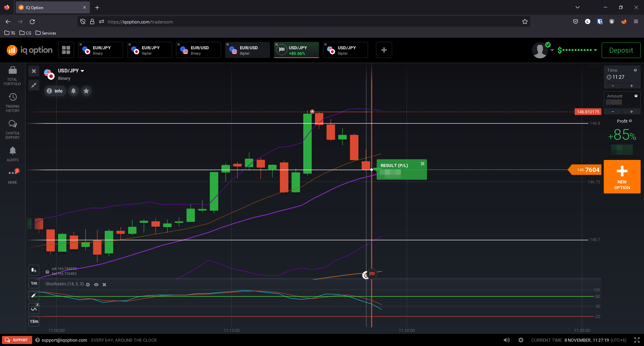Click the Amount input field
Screen dimensions: 644x346
[x=622, y=100]
